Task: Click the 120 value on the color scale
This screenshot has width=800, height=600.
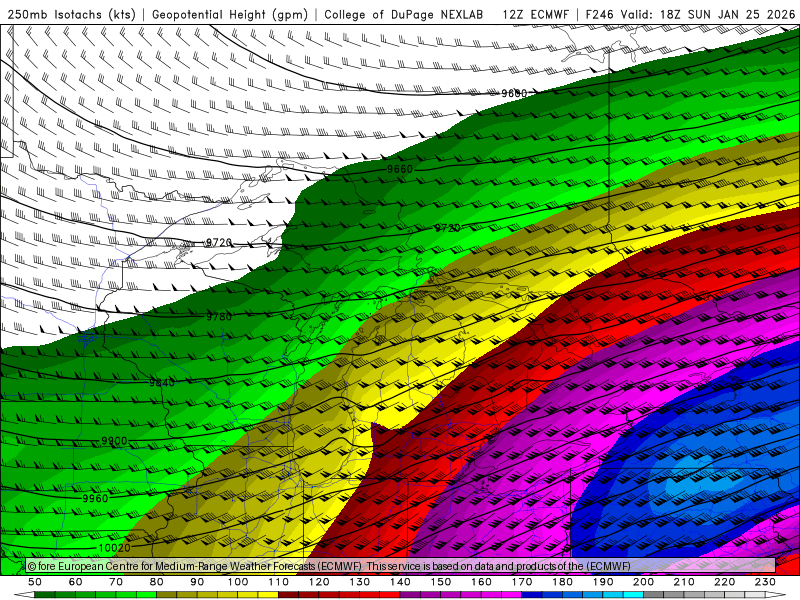Action: tap(319, 582)
